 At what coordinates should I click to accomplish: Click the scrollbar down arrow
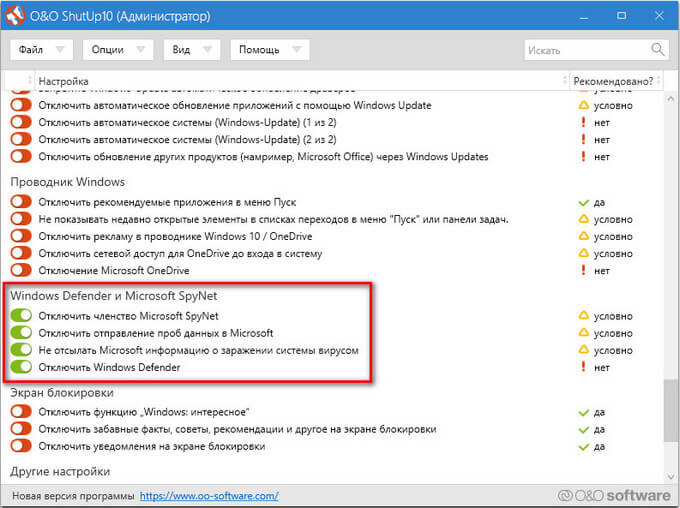click(x=671, y=477)
